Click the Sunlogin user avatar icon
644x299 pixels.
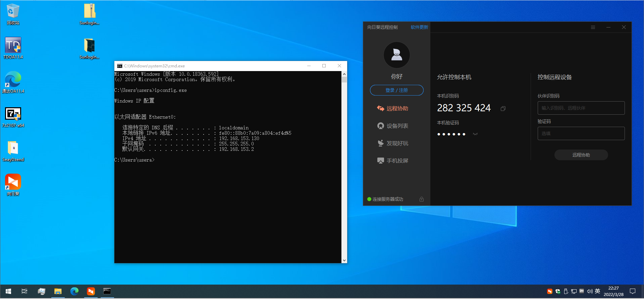coord(397,55)
